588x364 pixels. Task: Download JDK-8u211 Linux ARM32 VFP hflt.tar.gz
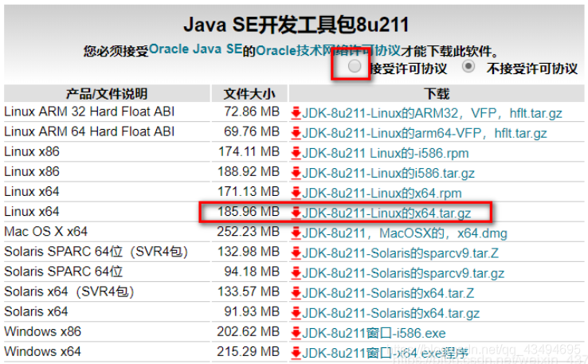tap(432, 113)
